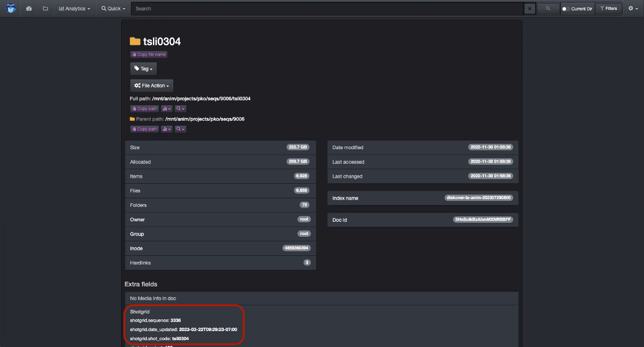Viewport: 644px width, 347px height.
Task: Open the bar chart icon under Parent path
Action: pos(166,129)
